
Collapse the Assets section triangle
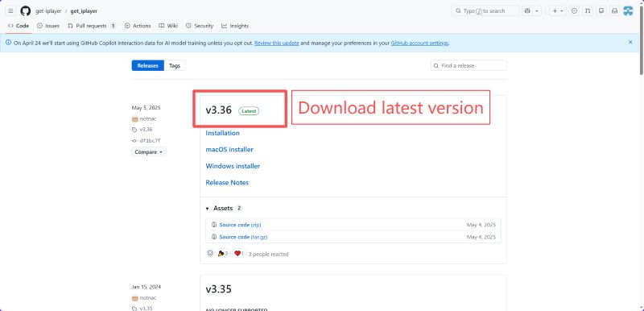coord(208,209)
